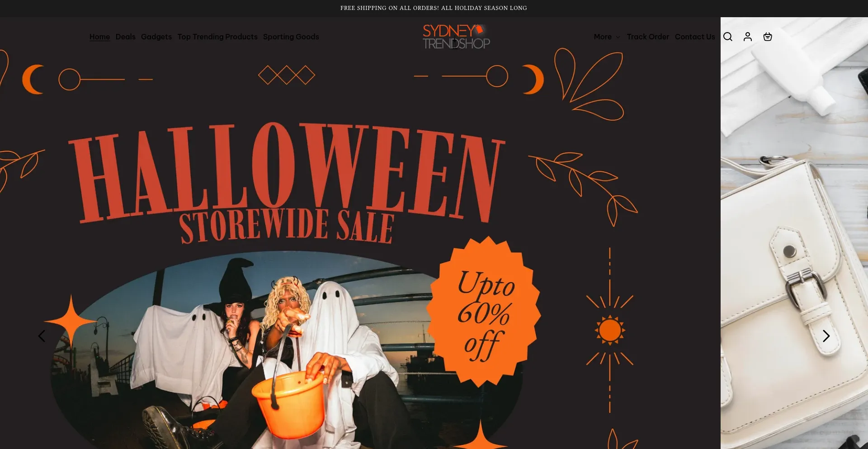Screen dimensions: 868x449
Task: Open Sporting Goods category
Action: 291,37
